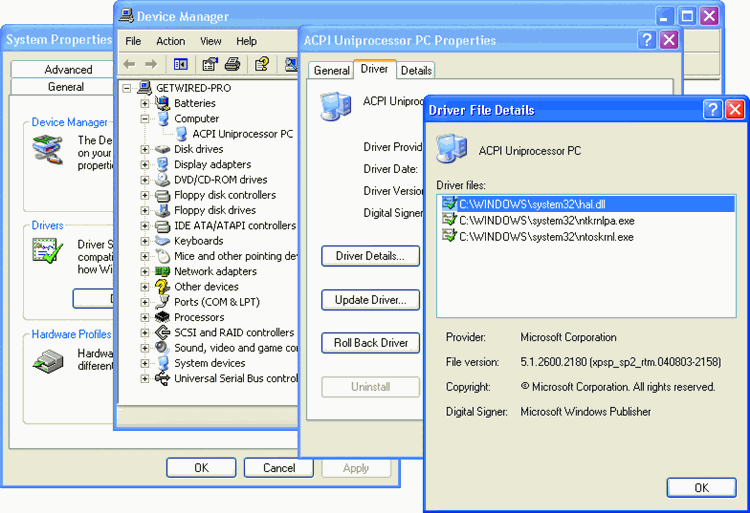Select the Processors chip icon
Image resolution: width=750 pixels, height=513 pixels.
(163, 317)
